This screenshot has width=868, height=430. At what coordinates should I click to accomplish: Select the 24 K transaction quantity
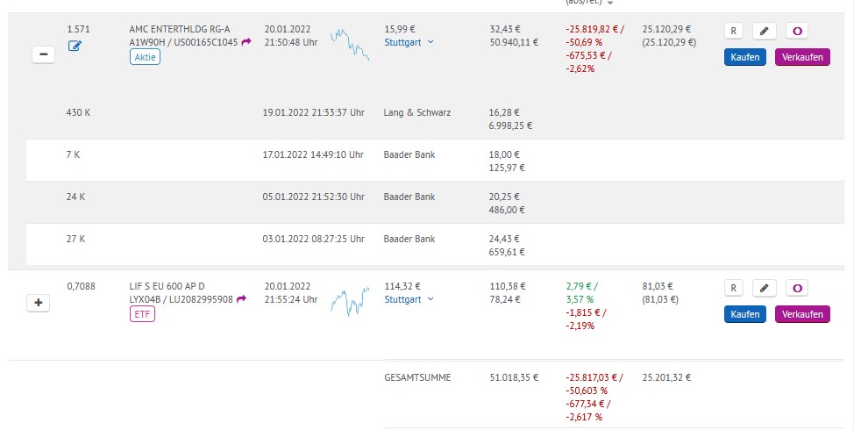click(x=75, y=197)
